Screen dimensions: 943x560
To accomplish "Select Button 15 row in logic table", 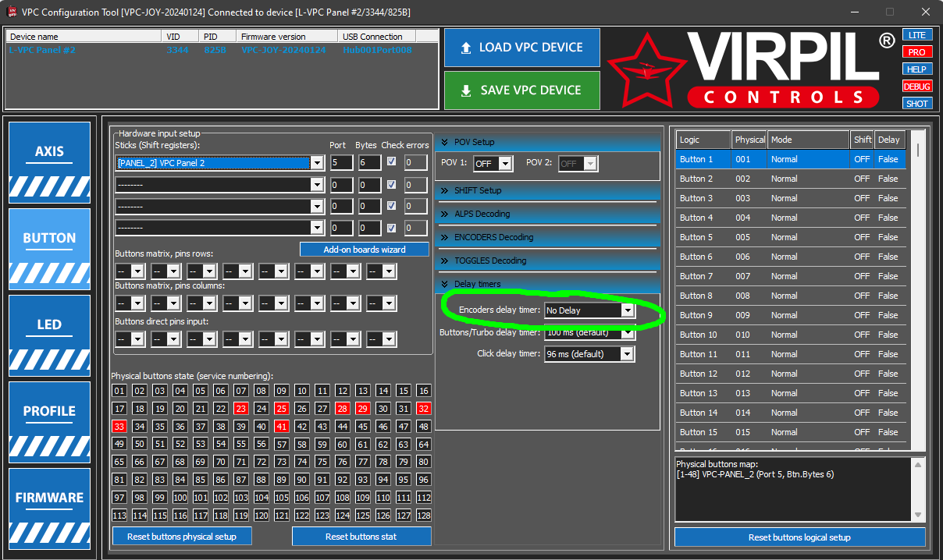I will pyautogui.click(x=791, y=432).
